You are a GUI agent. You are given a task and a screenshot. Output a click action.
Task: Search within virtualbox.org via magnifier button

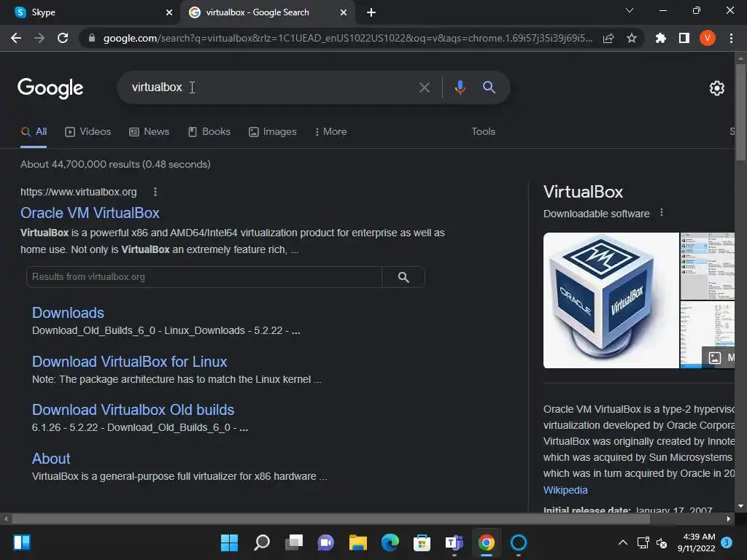point(403,277)
